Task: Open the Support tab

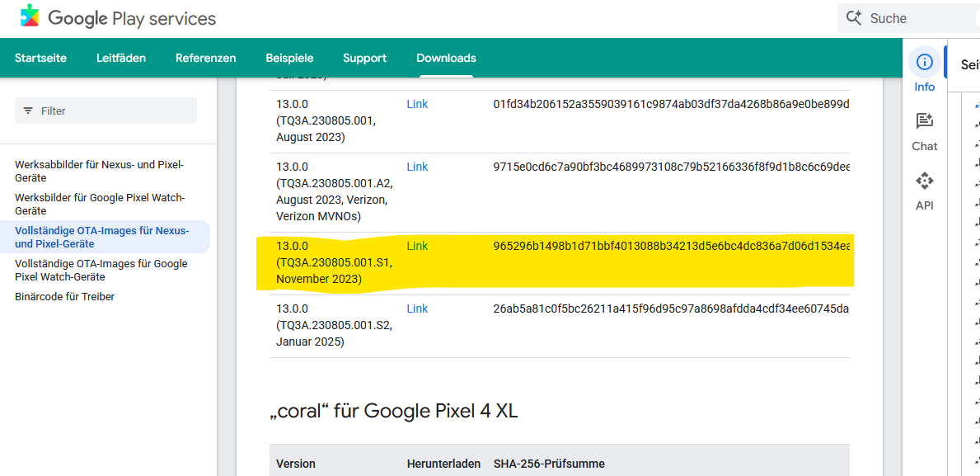Action: click(x=364, y=58)
